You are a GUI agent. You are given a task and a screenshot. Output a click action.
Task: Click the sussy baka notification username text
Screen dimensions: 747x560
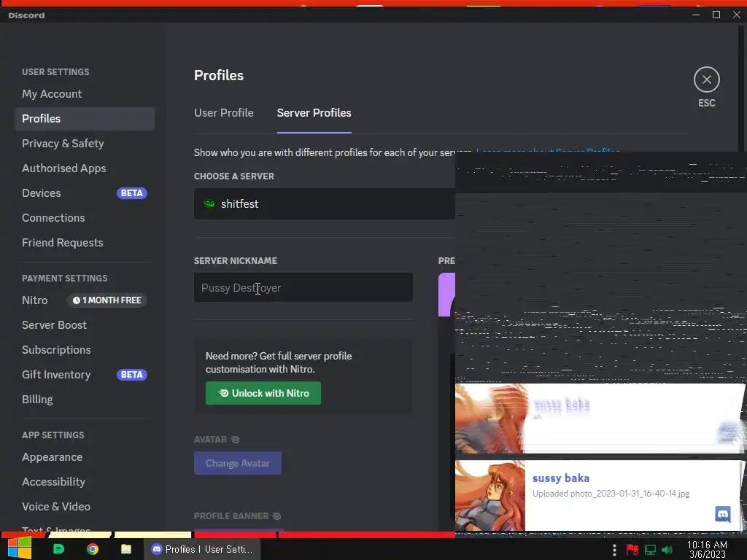[x=561, y=478]
